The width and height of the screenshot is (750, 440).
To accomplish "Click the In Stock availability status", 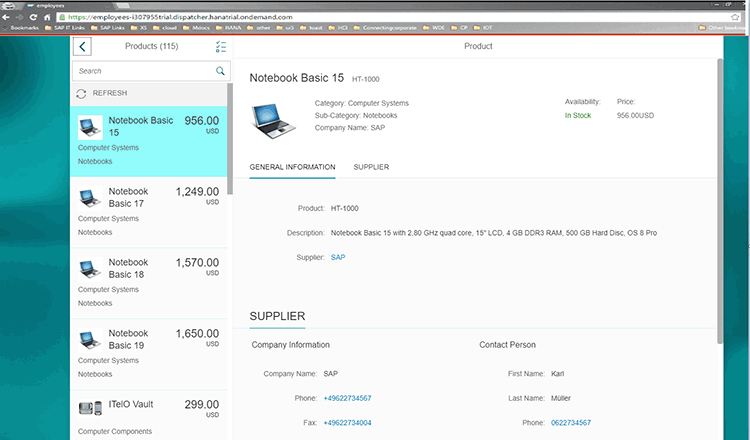I will pyautogui.click(x=578, y=115).
